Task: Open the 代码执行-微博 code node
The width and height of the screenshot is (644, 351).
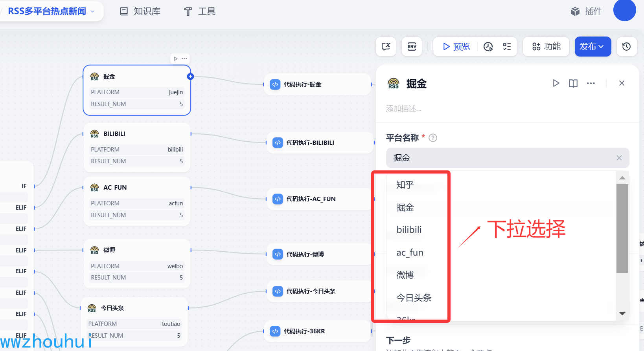Action: 320,254
